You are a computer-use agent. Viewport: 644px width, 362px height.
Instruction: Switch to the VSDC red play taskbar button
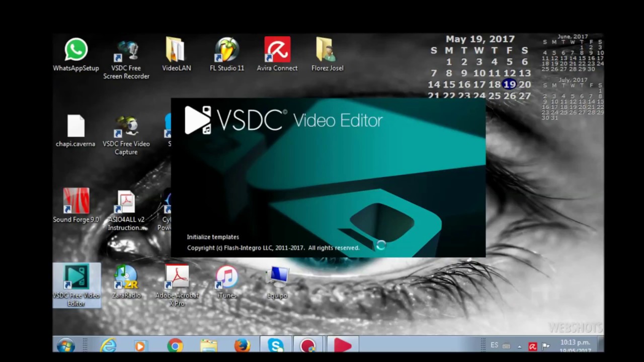[x=342, y=345]
